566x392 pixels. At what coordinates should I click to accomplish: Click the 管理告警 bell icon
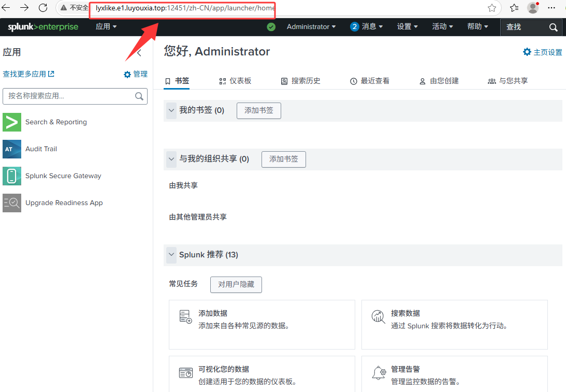(379, 373)
